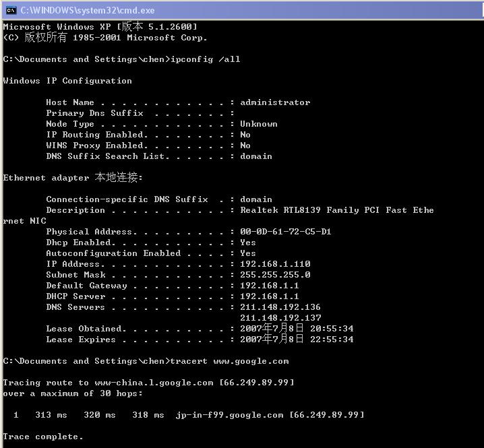This screenshot has height=448, width=484.
Task: Click the IP Routing Enabled 'No' value
Action: coord(245,135)
